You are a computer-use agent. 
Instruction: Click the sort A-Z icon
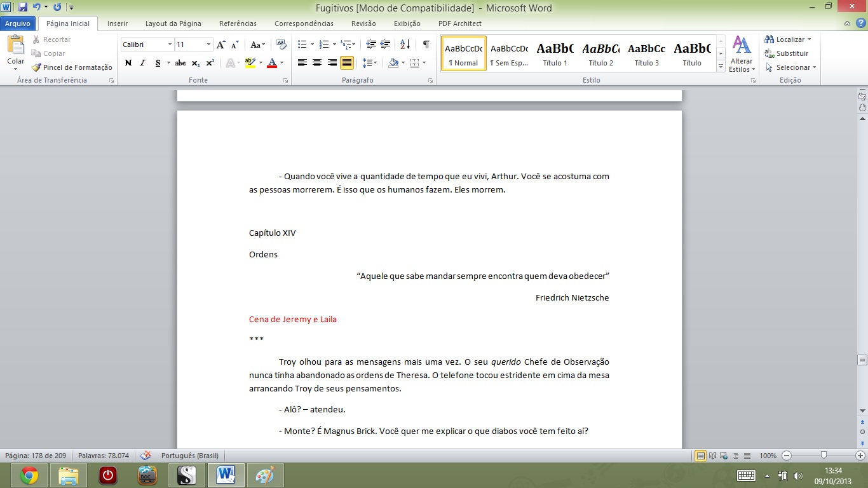pyautogui.click(x=405, y=44)
